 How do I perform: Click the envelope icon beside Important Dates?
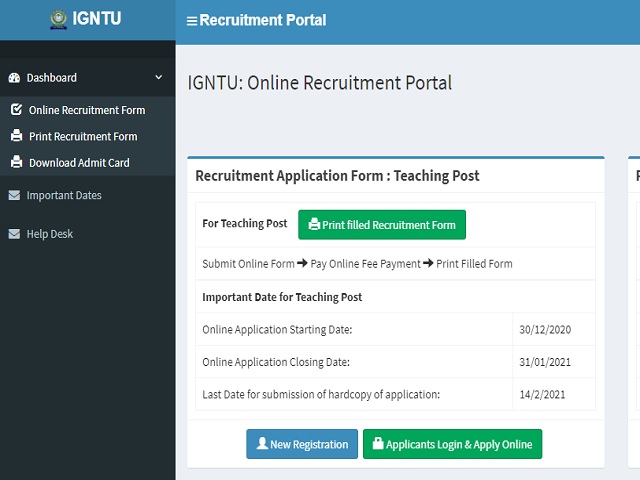coord(14,195)
